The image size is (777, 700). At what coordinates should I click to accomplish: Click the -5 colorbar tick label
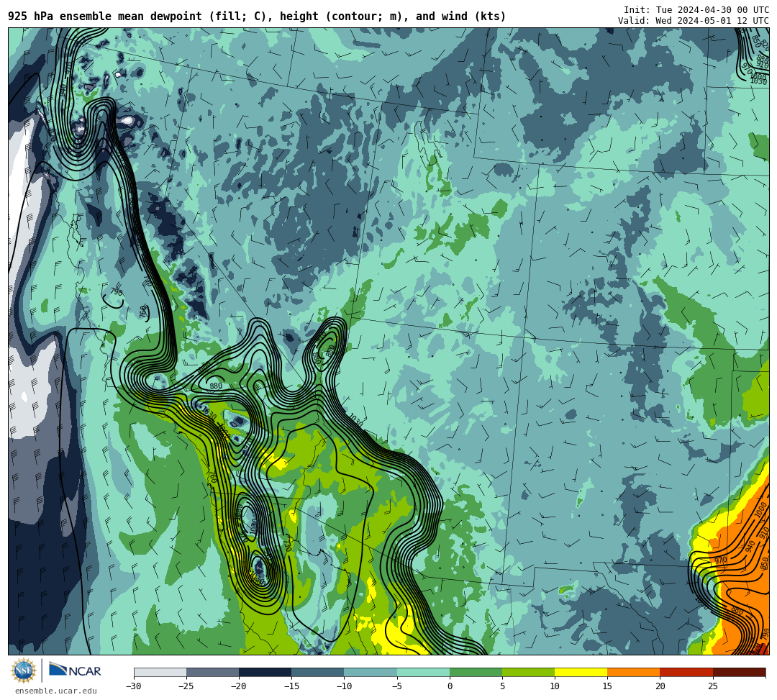click(x=397, y=686)
